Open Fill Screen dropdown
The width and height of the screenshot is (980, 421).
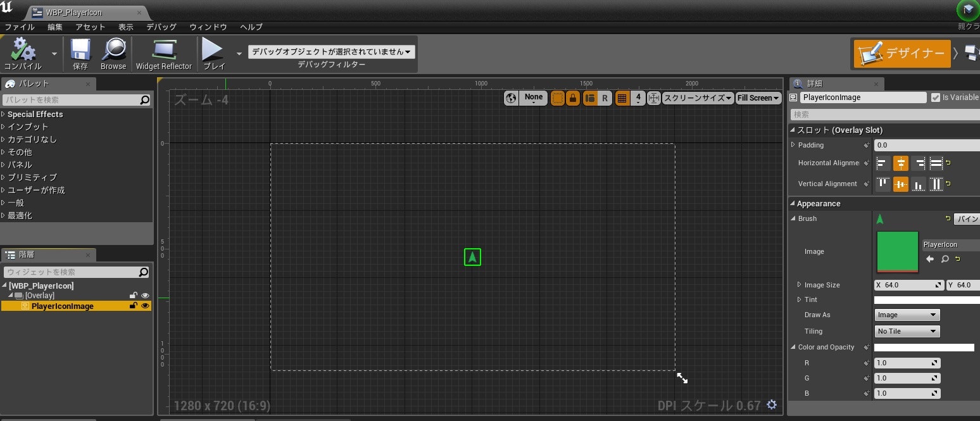coord(758,98)
